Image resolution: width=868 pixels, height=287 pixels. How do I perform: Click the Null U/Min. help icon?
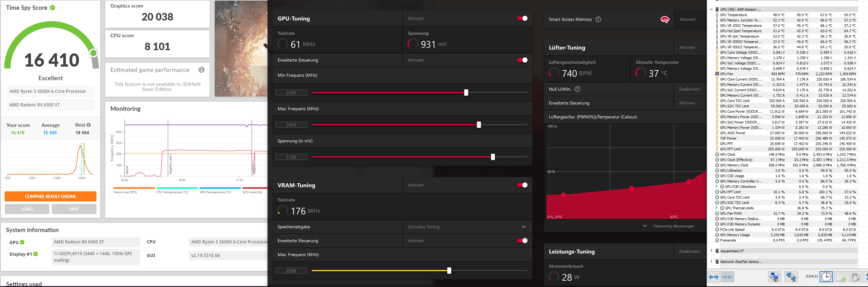point(577,89)
